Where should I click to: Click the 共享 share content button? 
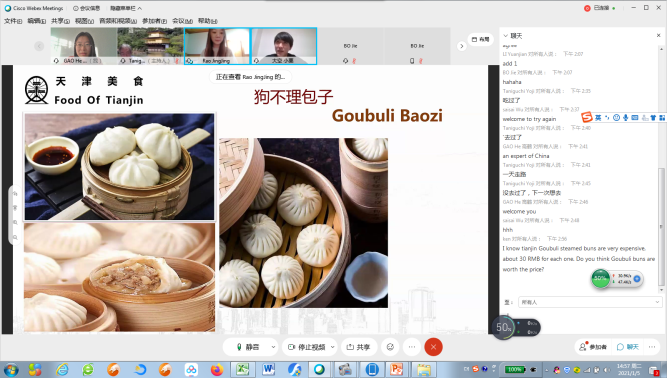click(358, 347)
